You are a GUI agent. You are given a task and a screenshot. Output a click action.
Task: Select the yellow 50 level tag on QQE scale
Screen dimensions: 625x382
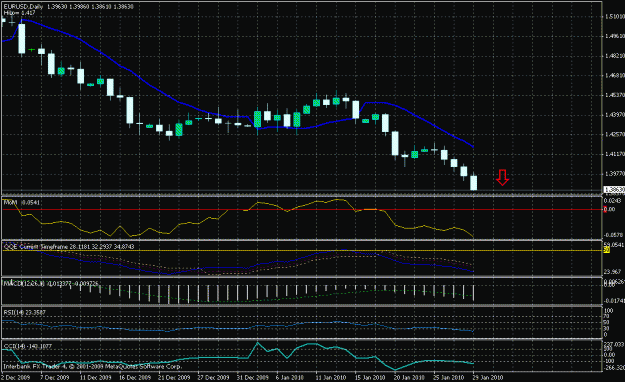click(607, 250)
